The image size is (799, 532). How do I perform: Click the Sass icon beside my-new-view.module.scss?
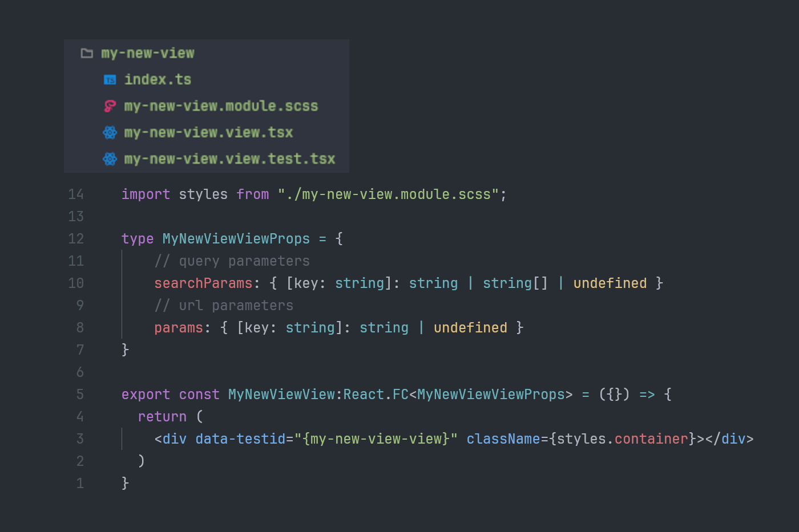(110, 106)
